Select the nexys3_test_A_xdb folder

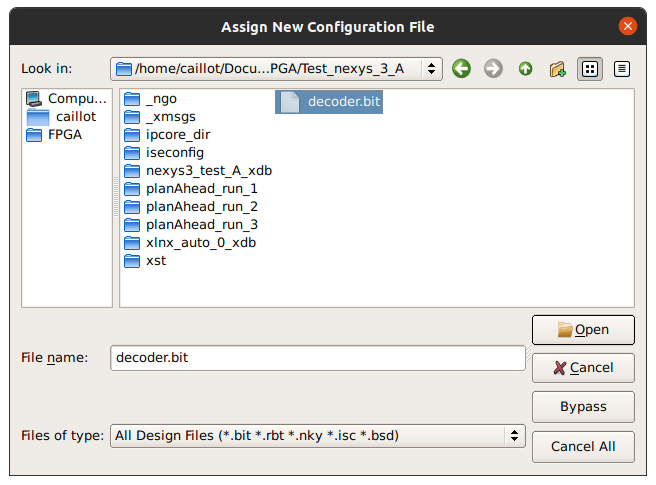(x=198, y=171)
